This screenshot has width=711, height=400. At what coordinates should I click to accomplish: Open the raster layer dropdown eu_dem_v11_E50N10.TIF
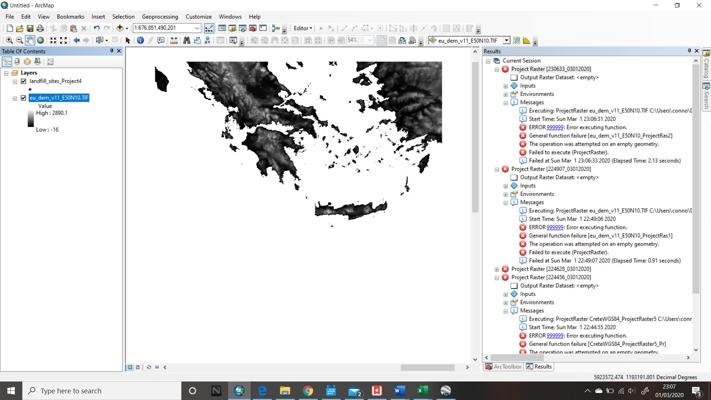click(x=506, y=40)
